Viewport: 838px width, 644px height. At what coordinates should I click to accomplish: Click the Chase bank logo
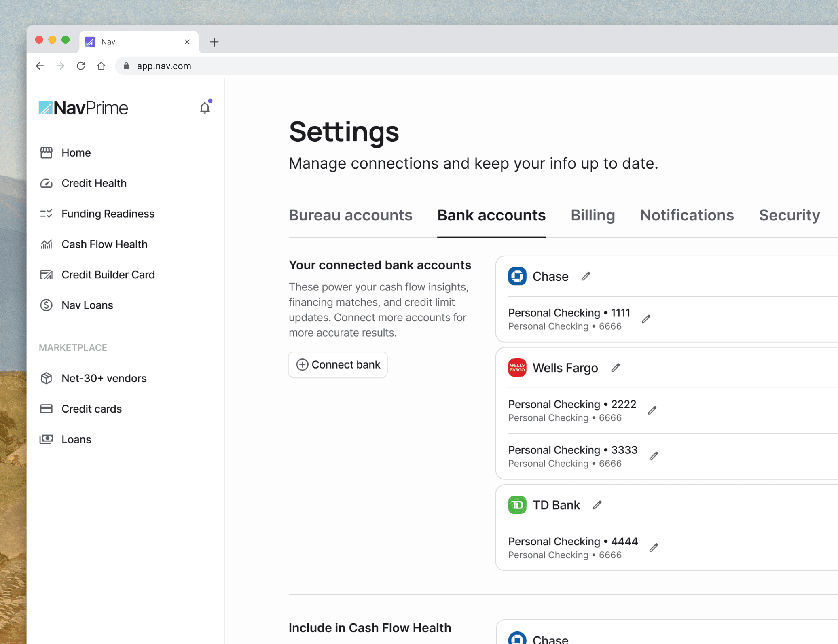[x=517, y=276]
